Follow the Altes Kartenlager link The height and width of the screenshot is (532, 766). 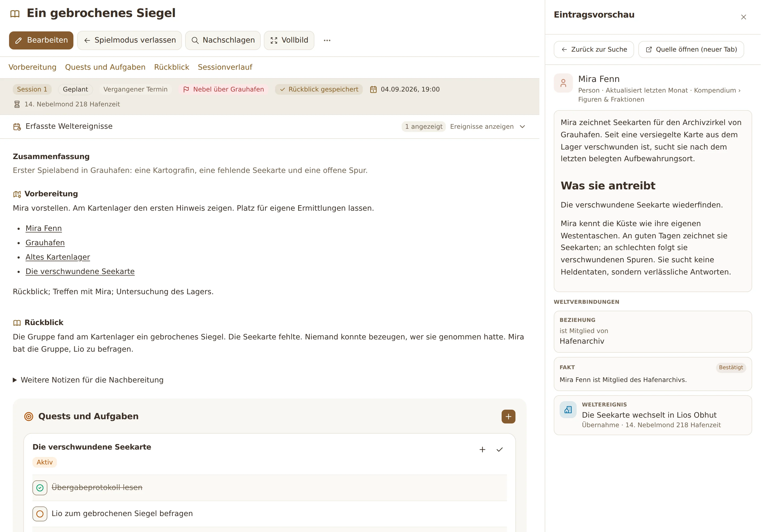click(58, 257)
